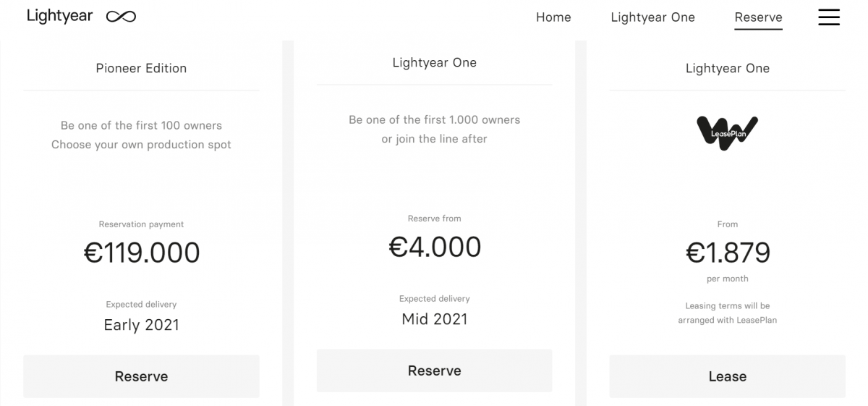This screenshot has height=406, width=868.
Task: Click the €4.000 reserve price
Action: coord(435,247)
